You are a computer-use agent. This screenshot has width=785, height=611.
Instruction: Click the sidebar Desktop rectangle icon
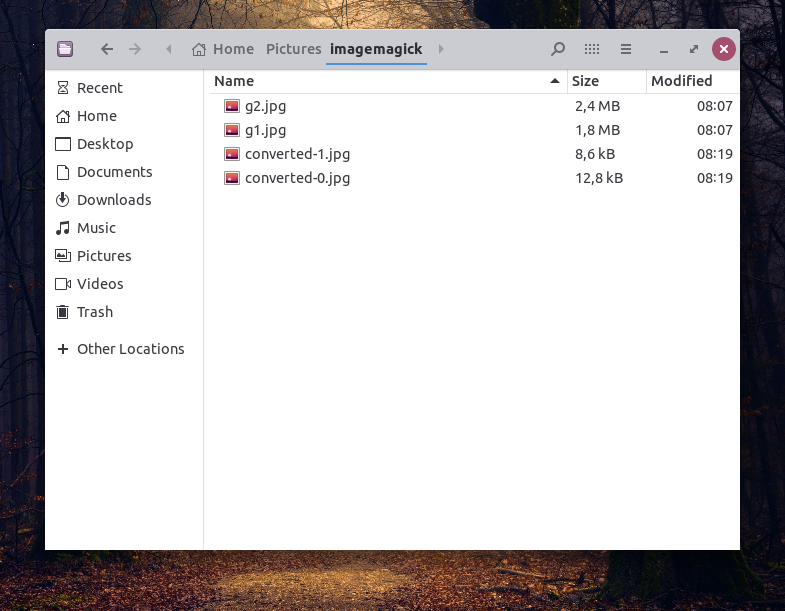coord(63,144)
